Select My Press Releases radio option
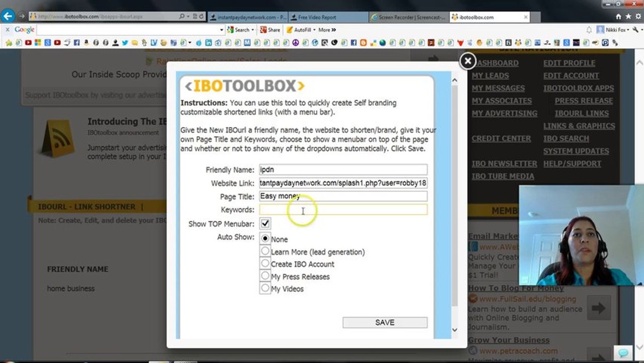644x363 pixels. pyautogui.click(x=265, y=276)
